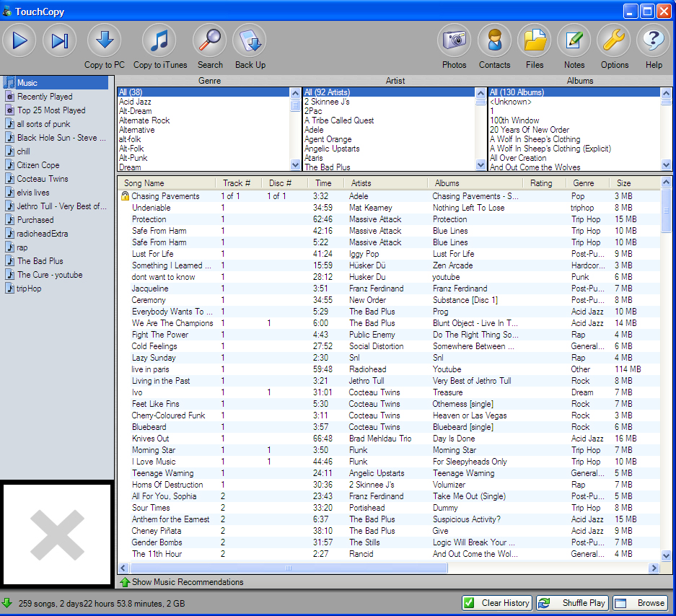This screenshot has width=676, height=616.
Task: Click the Shuffle Play button
Action: tap(573, 602)
